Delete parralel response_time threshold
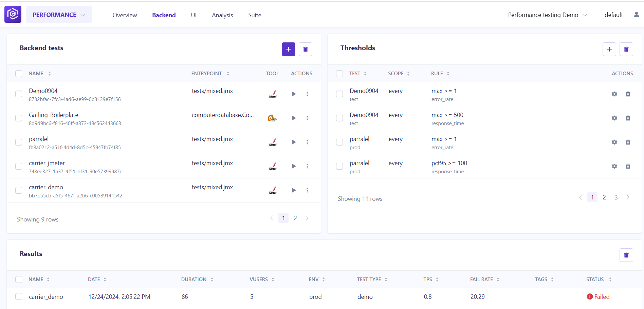The width and height of the screenshot is (644, 309). [x=628, y=166]
